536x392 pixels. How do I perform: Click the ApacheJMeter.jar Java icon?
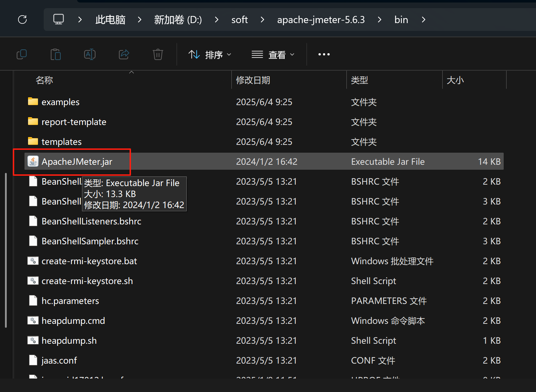pyautogui.click(x=33, y=161)
